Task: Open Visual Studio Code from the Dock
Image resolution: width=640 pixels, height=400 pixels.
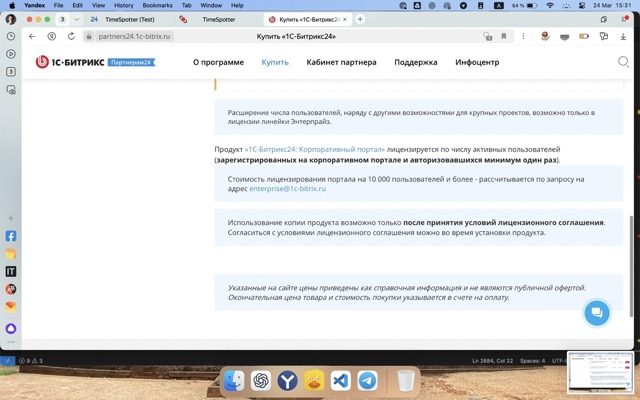Action: [x=340, y=381]
